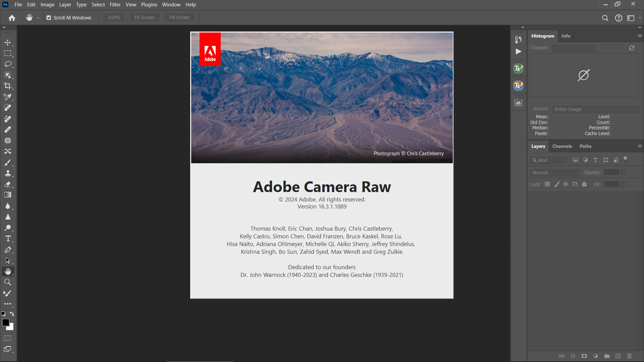Open the Actions play-button panel icon
Viewport: 644px width, 362px height.
(x=519, y=51)
